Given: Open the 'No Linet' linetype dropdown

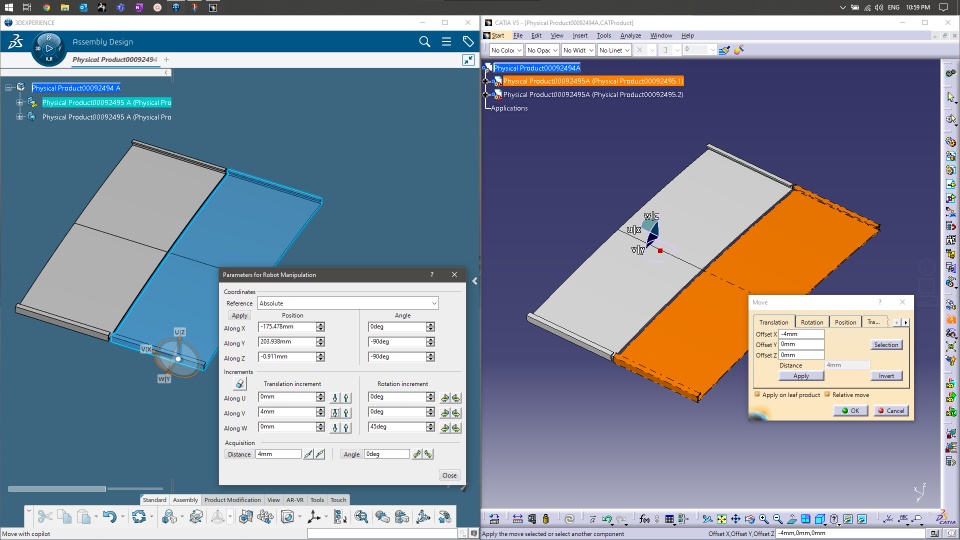Looking at the screenshot, I should pos(614,50).
